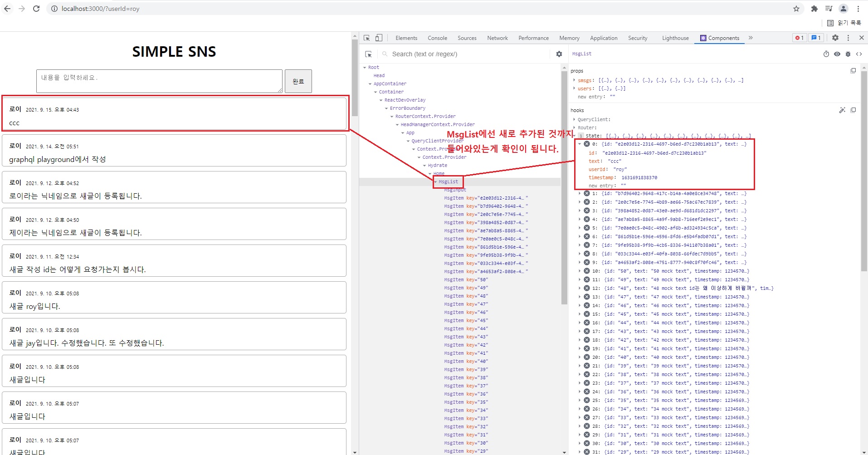
Task: Expand the smsgs prop array
Action: [x=574, y=80]
